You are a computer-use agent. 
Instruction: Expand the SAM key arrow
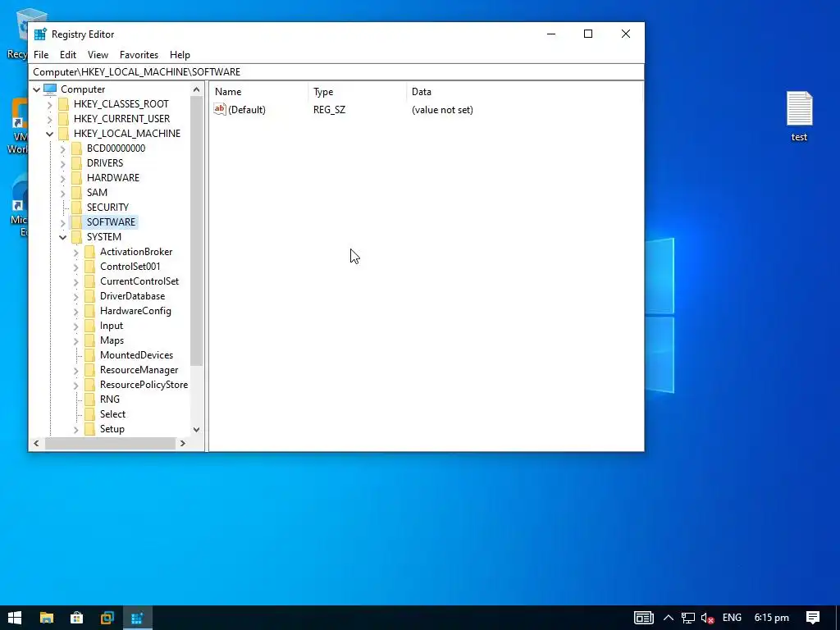(x=62, y=193)
